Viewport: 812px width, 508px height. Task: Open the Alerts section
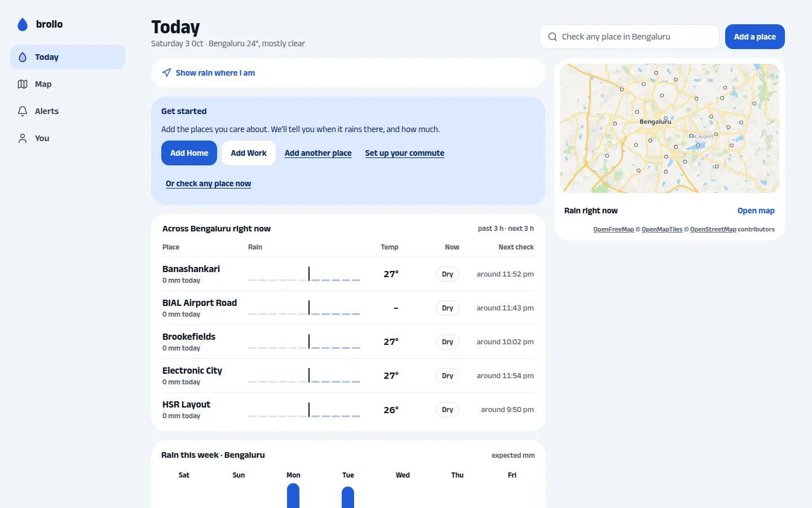point(68,111)
